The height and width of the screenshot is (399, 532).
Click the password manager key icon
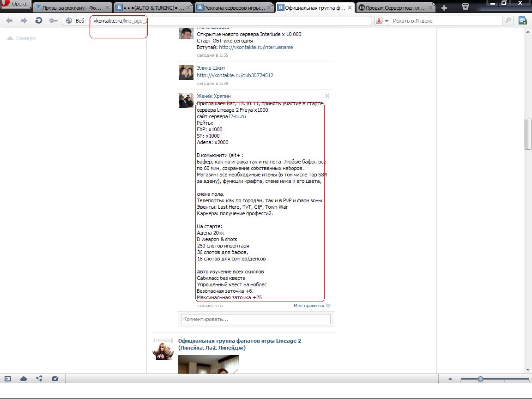(x=54, y=21)
